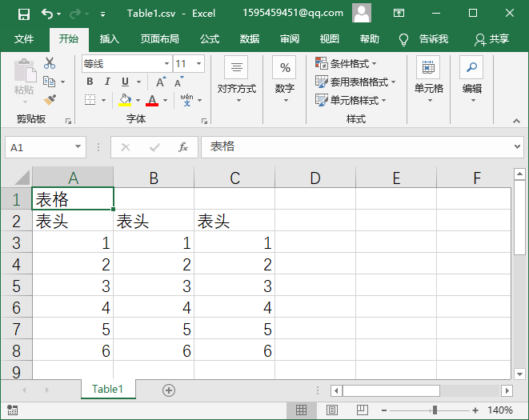Click the 套用表格格式 button
Screen dimensions: 529x420
click(355, 82)
